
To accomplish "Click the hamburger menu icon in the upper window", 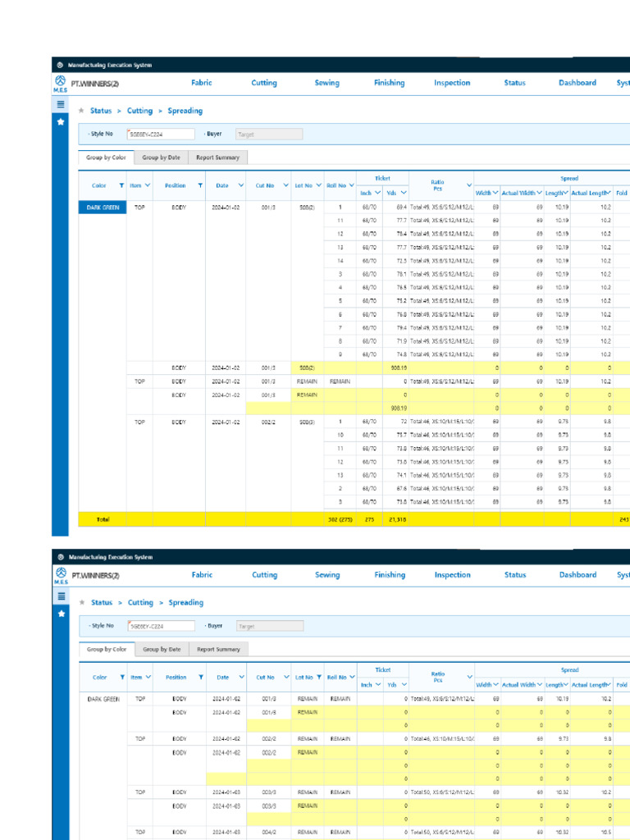I will pos(60,105).
